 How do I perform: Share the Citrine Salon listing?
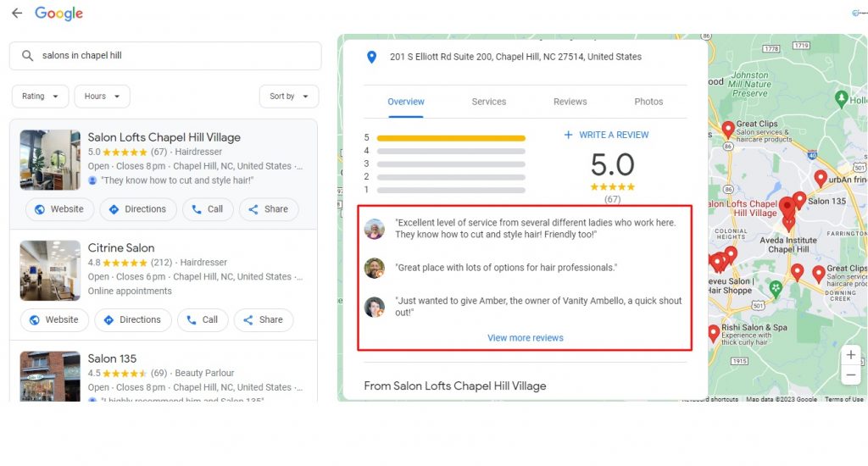pyautogui.click(x=264, y=320)
